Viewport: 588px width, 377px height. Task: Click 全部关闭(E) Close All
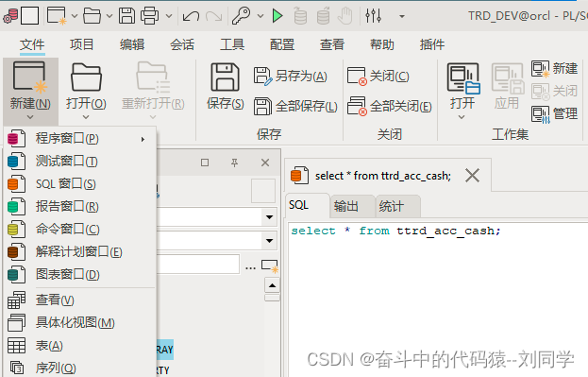click(389, 106)
